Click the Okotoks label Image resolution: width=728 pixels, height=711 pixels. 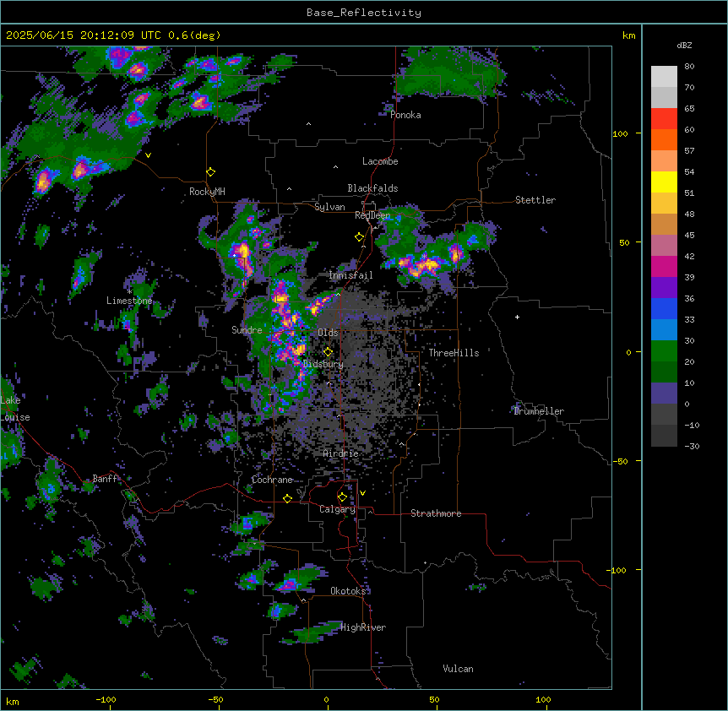348,591
